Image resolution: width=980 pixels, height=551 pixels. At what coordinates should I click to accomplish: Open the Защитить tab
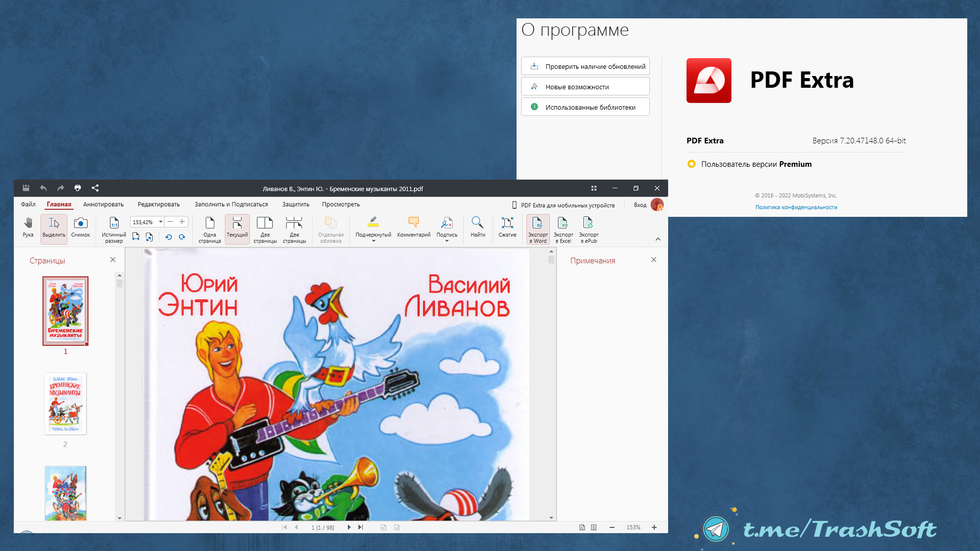(x=296, y=204)
